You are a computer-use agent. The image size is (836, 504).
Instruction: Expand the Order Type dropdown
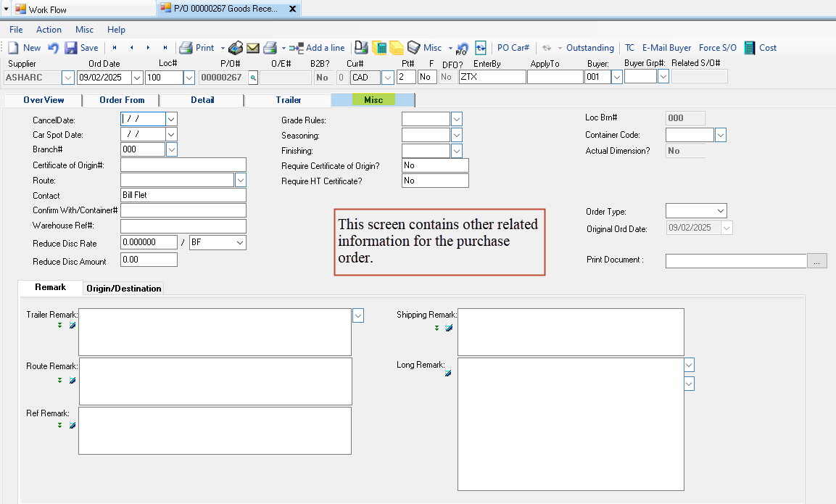coord(720,211)
